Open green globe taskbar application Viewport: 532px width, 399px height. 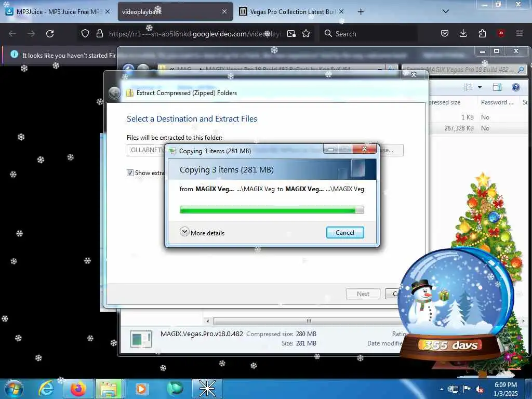tap(175, 389)
